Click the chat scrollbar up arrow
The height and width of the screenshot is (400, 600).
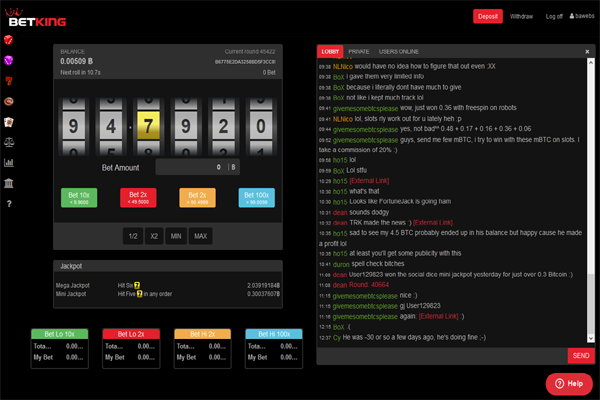(x=591, y=62)
